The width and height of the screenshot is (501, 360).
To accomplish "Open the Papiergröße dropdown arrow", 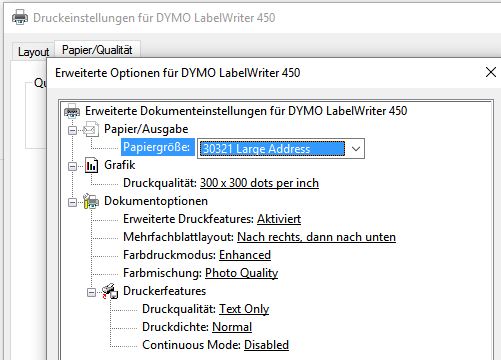I will [356, 149].
